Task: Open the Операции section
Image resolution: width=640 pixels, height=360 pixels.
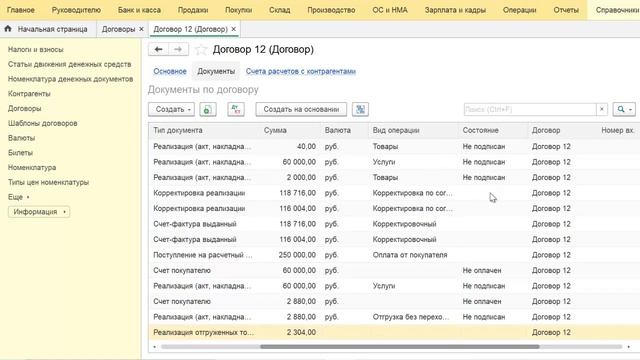Action: tap(520, 10)
